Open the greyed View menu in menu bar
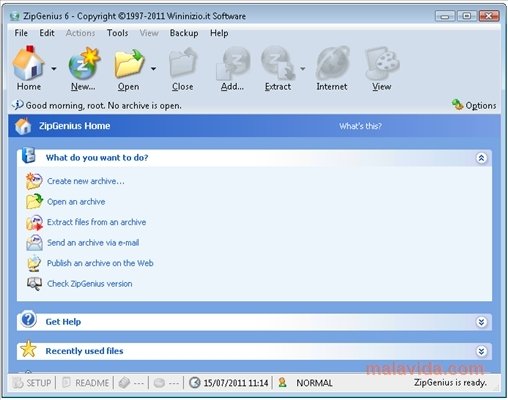The width and height of the screenshot is (508, 400). point(149,33)
